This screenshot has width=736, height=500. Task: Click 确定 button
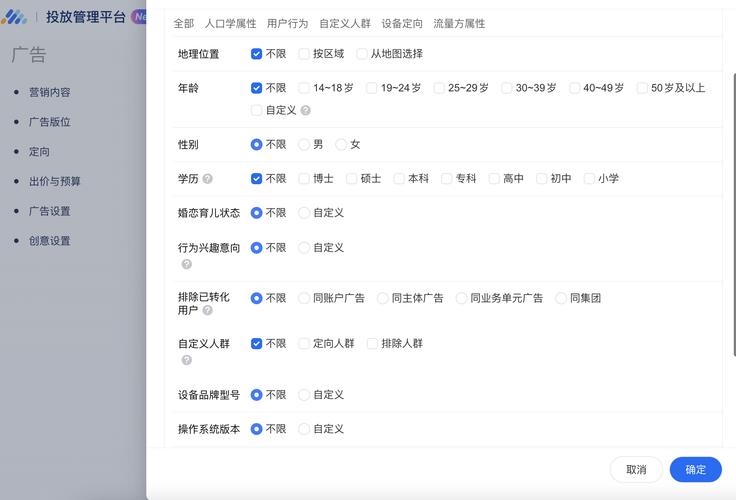click(x=696, y=469)
